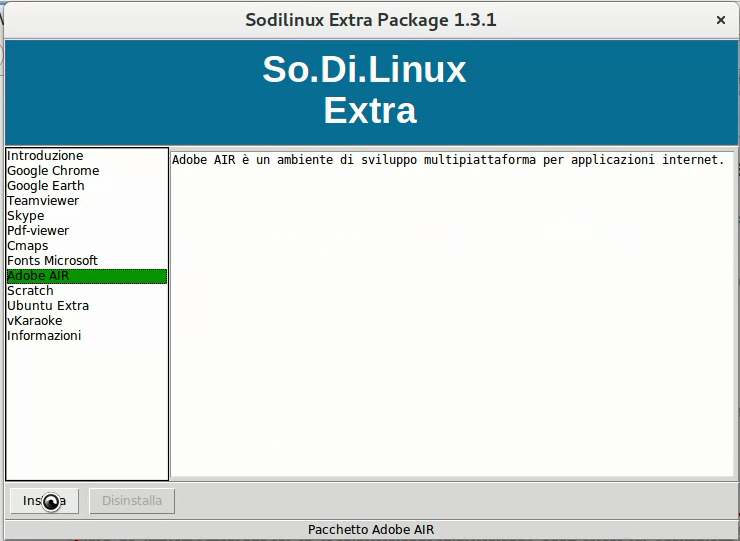Select the vKaraoke package entry
The image size is (740, 541).
click(35, 321)
